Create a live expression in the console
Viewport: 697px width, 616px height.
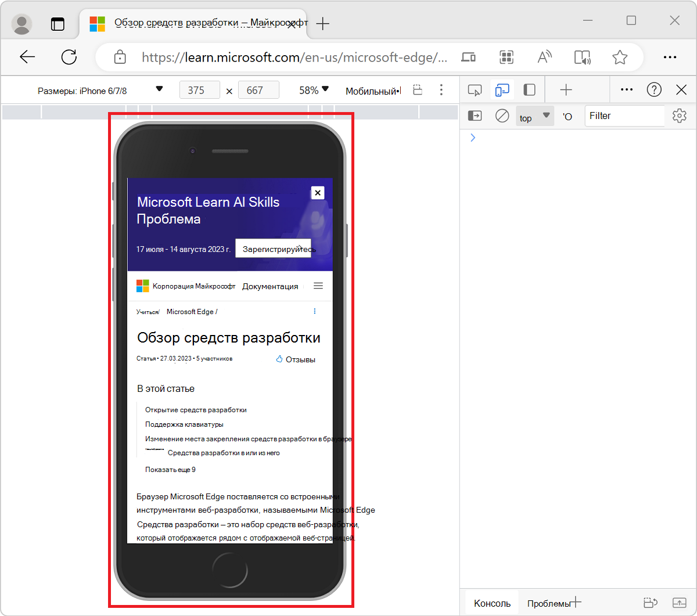coord(567,116)
